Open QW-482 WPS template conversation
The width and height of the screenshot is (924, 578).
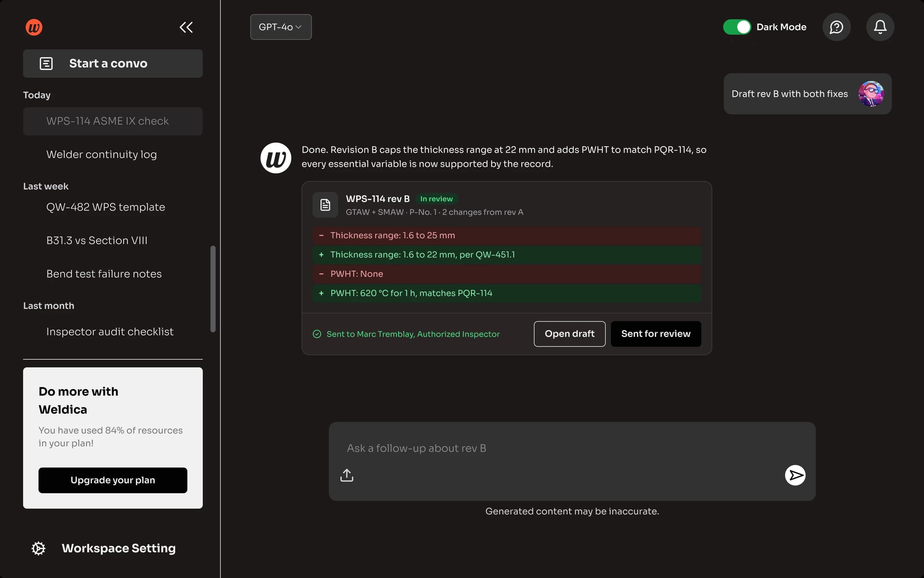point(105,207)
